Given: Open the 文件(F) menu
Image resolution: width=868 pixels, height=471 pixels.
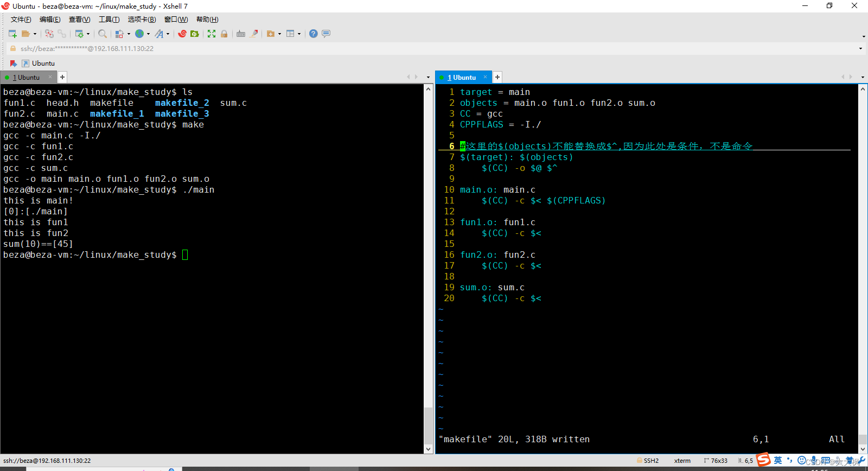Looking at the screenshot, I should point(21,20).
